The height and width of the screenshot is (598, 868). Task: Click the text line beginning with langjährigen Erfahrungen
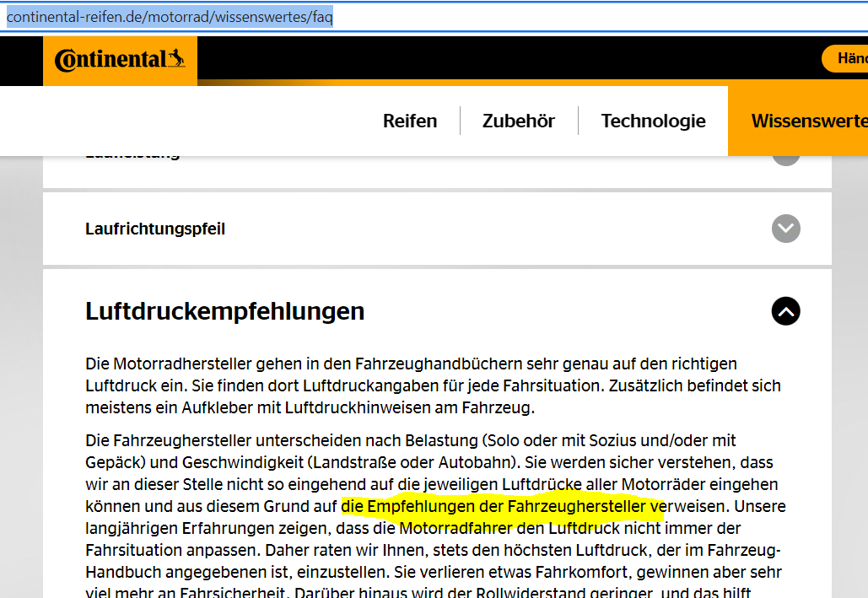coord(412,529)
